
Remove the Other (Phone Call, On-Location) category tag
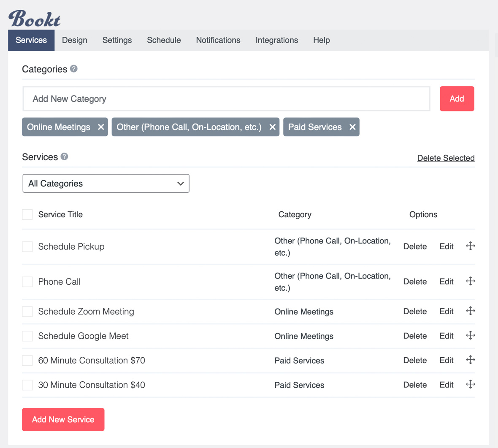tap(273, 127)
